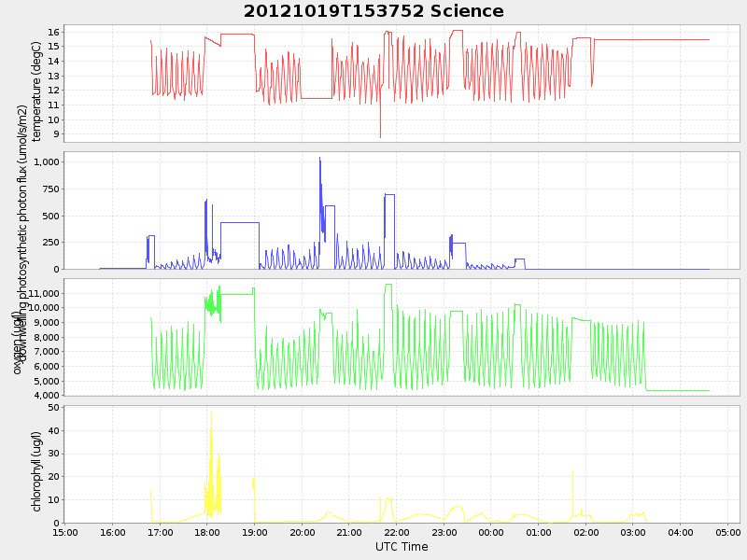The width and height of the screenshot is (747, 560).
Task: Click the 750 tick on the photon flux axis
Action: coord(50,189)
